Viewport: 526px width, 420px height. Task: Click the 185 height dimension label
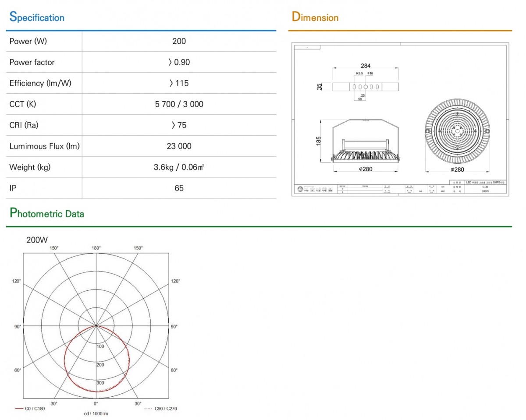click(x=319, y=140)
